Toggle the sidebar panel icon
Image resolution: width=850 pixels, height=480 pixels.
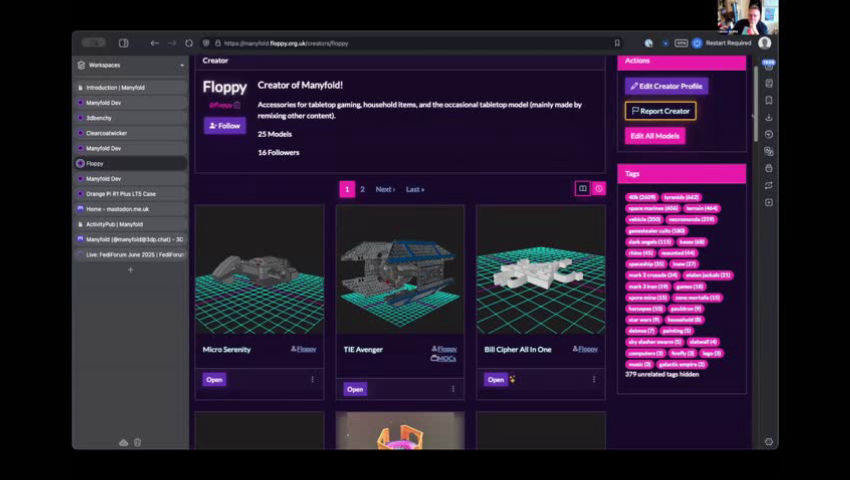point(124,43)
